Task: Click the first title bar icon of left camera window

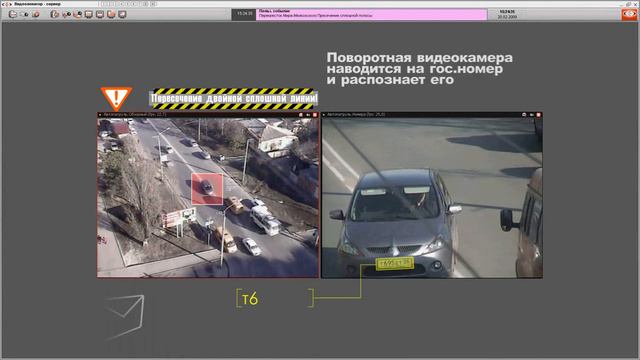Action: pyautogui.click(x=301, y=115)
